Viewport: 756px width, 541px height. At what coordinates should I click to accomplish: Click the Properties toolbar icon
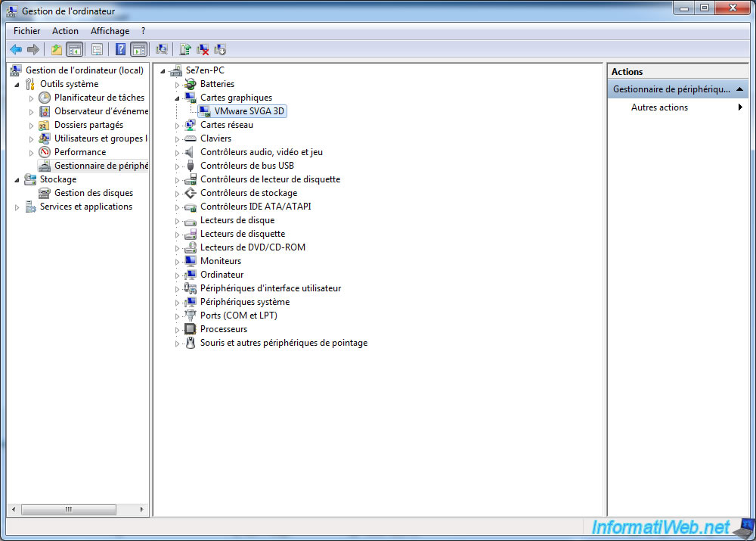[x=161, y=48]
